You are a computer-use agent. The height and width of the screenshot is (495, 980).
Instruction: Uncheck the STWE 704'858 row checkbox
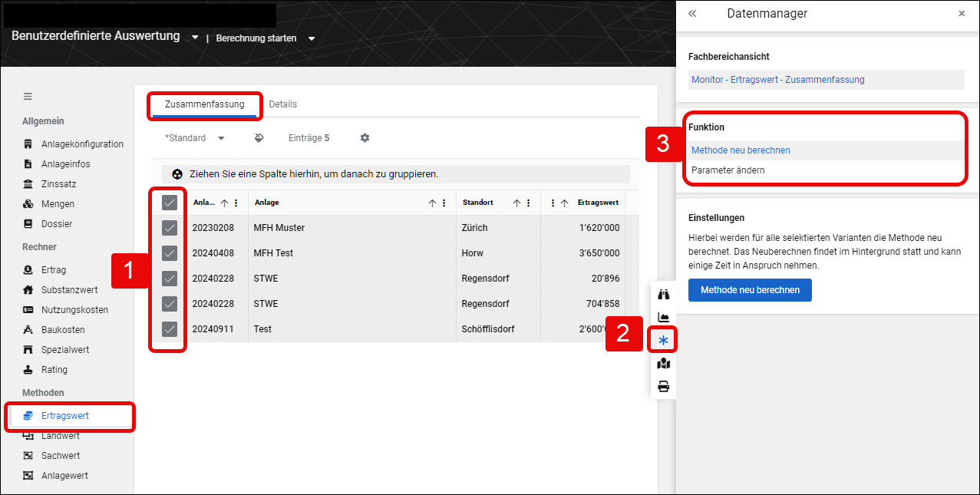coord(170,304)
